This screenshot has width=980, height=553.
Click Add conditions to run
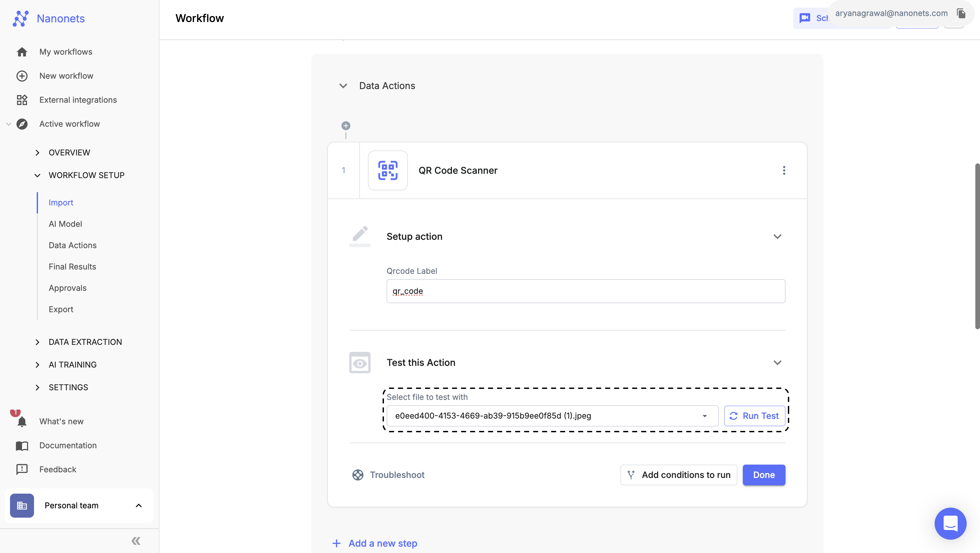[x=679, y=475]
